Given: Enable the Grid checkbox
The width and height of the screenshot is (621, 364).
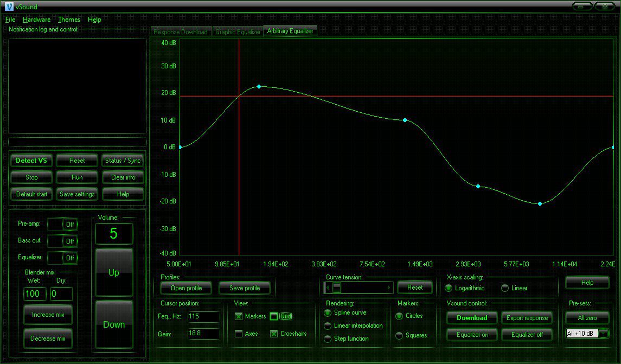Looking at the screenshot, I should (274, 316).
